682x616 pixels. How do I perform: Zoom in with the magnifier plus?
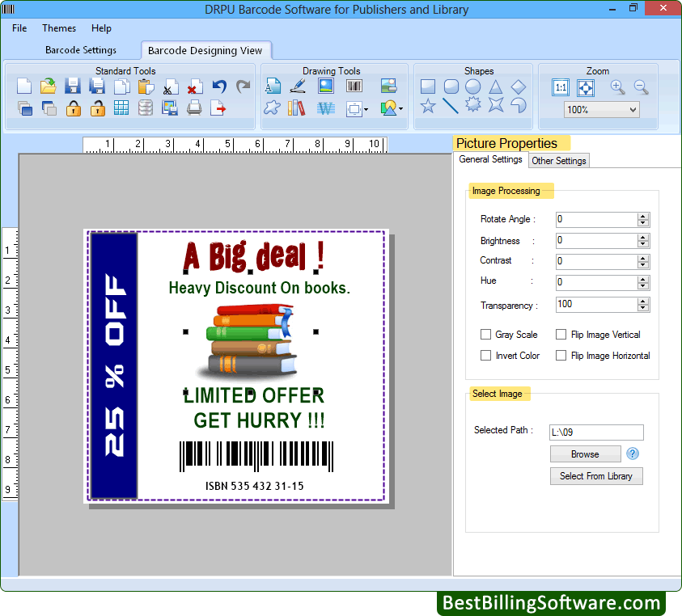click(617, 87)
